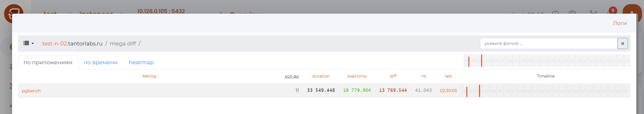Click hour 12 in the pgbench timeline
The height and width of the screenshot is (114, 644).
coord(549,91)
